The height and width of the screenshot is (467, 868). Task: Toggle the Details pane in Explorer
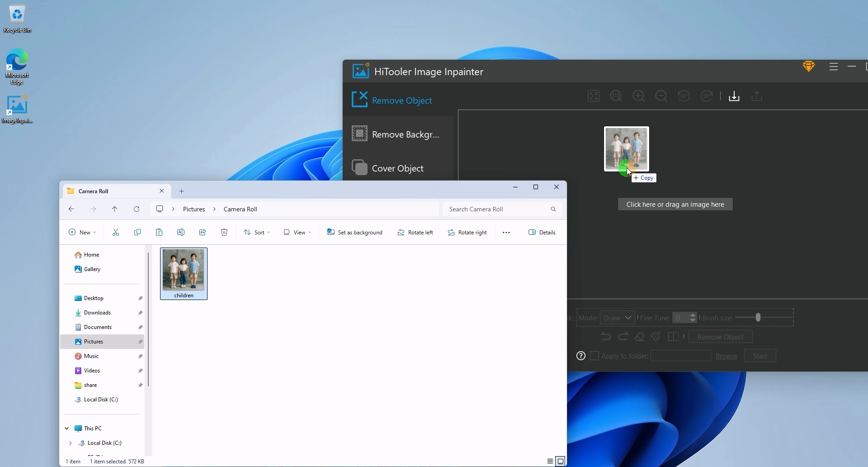542,233
